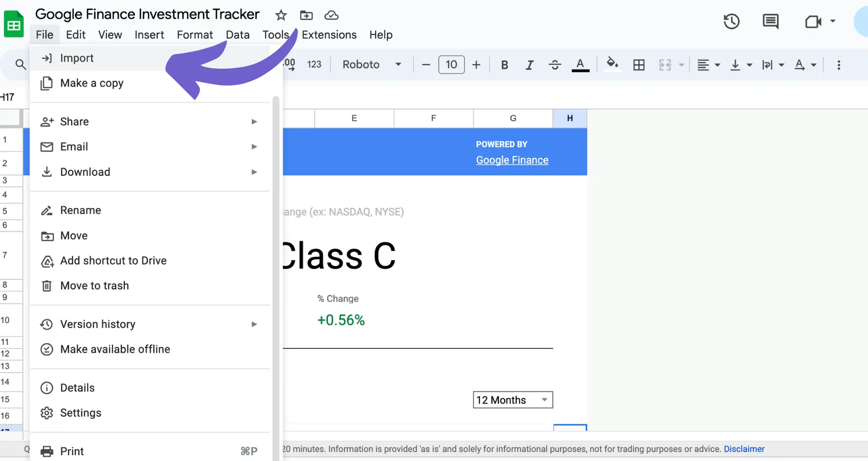Open the Roboto font dropdown
This screenshot has height=461, width=868.
click(372, 65)
